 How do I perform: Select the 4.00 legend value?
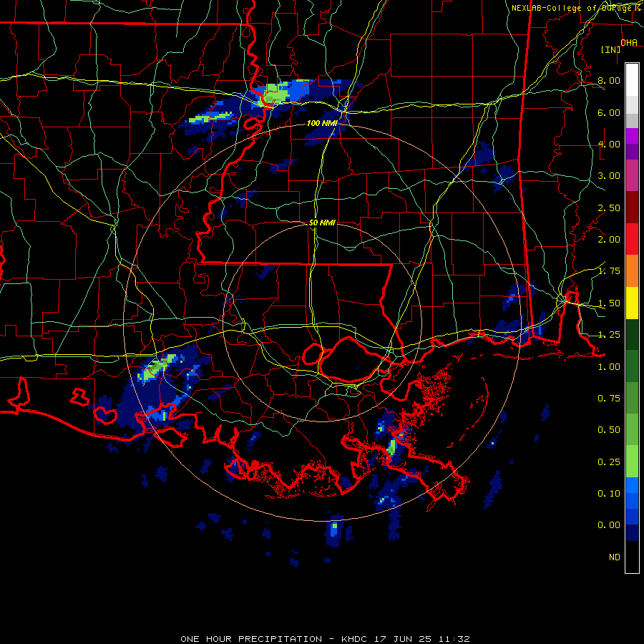point(609,144)
